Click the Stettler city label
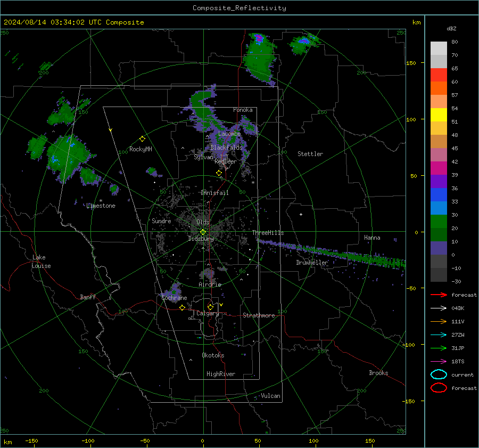 (310, 154)
